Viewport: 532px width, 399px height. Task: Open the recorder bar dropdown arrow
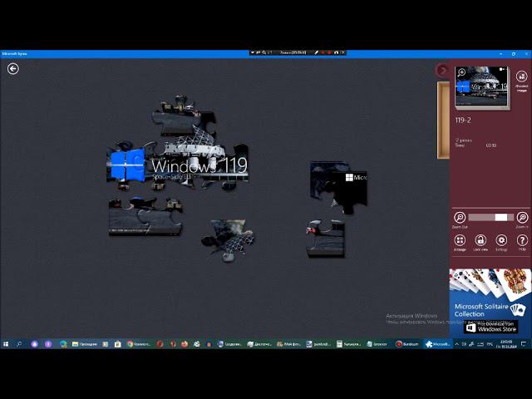253,52
